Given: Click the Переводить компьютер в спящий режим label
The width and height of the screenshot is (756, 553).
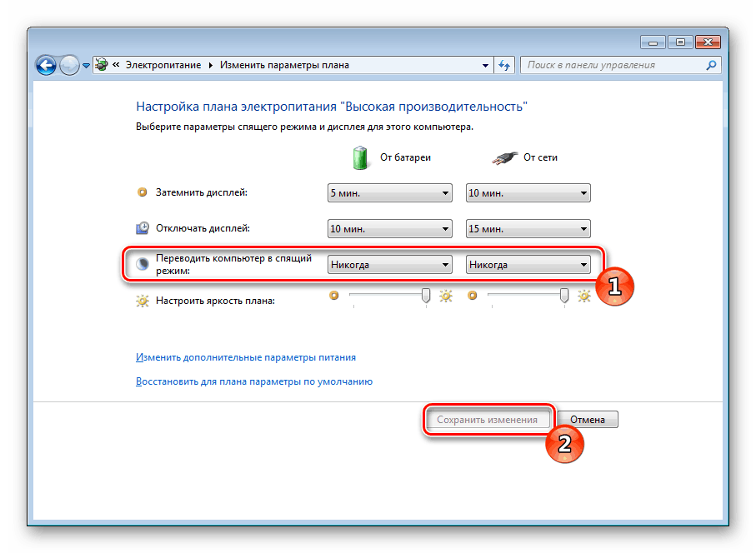Looking at the screenshot, I should pos(234,265).
